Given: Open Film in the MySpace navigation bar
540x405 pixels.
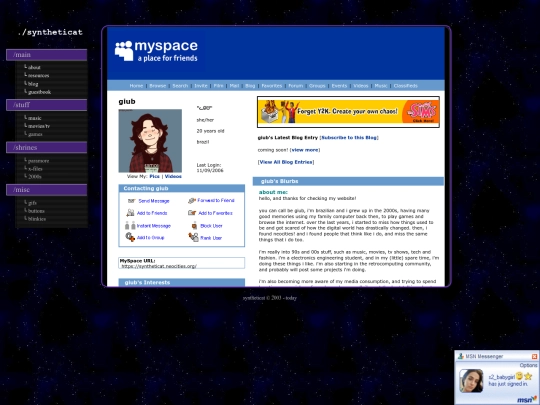Looking at the screenshot, I should (218, 86).
